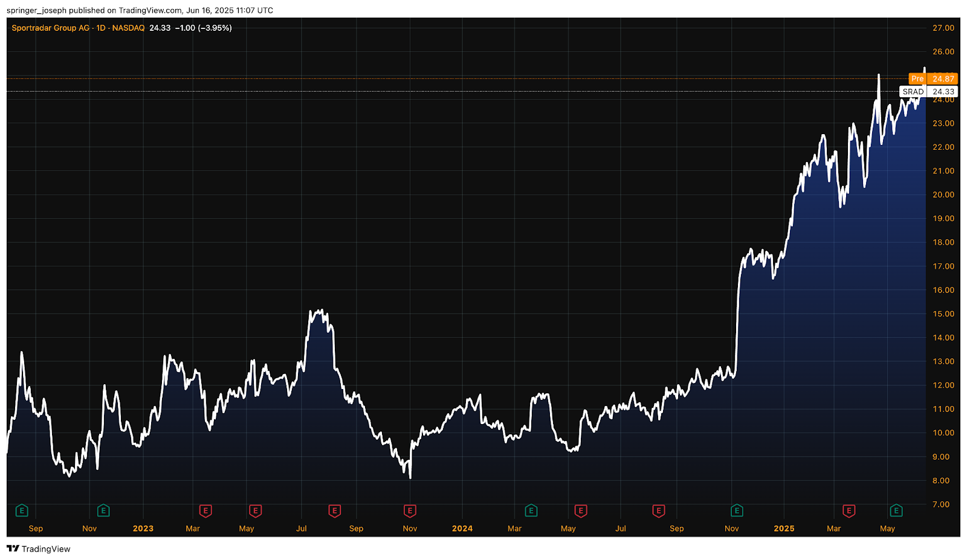
Task: Click the 15.00 price axis label
Action: [x=943, y=314]
